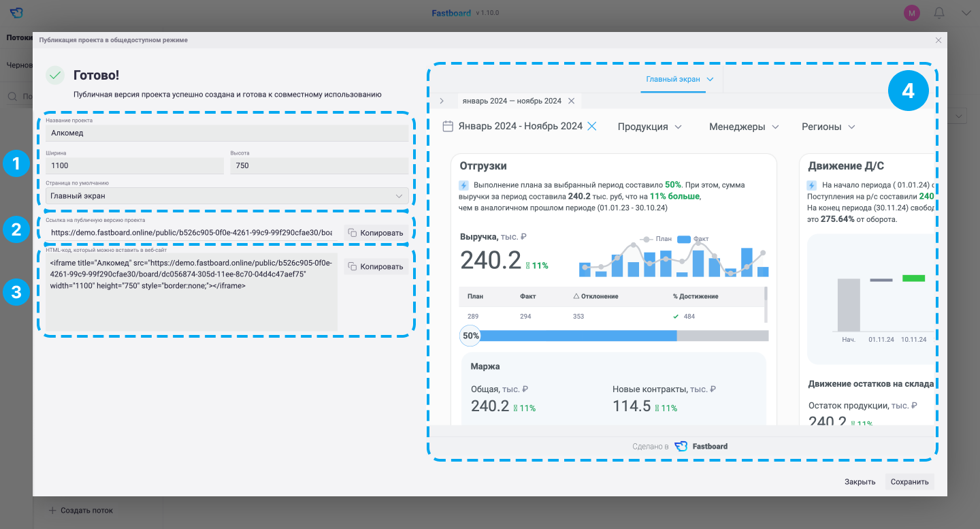Click the public project link field
This screenshot has height=529, width=980.
pyautogui.click(x=193, y=232)
